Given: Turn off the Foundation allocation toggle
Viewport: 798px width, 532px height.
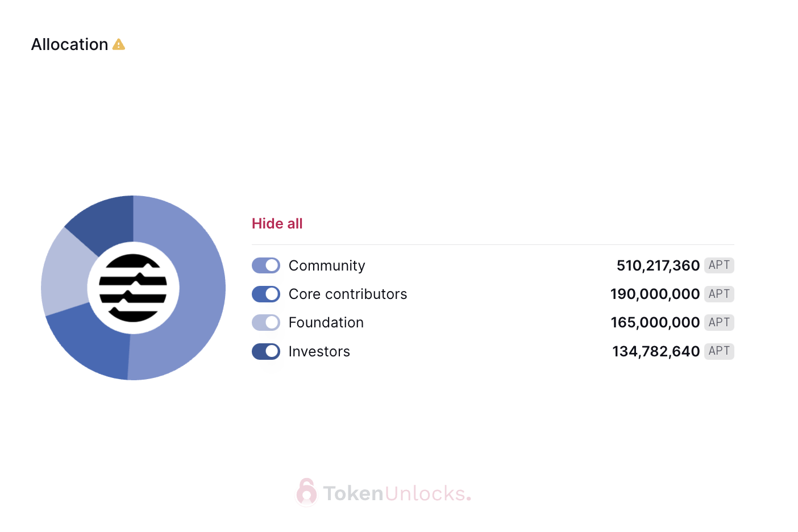Looking at the screenshot, I should point(266,322).
